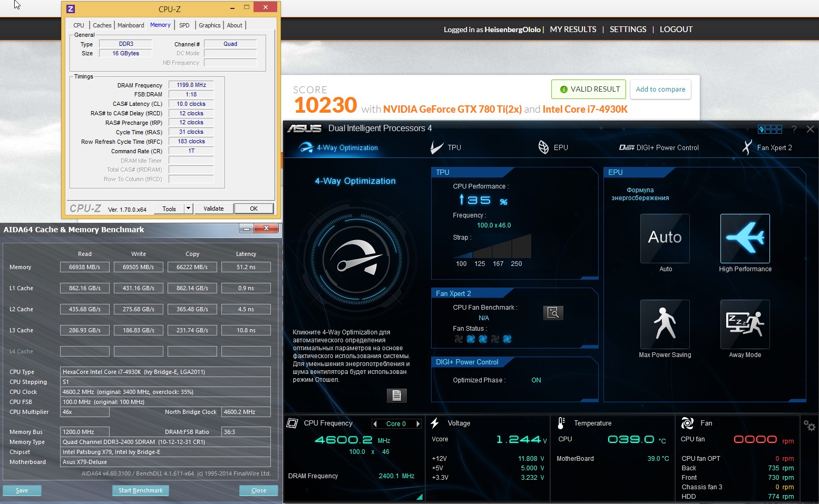Viewport: 819px width, 504px height.
Task: Click the HDD fan speed 774 rpm
Action: tap(781, 497)
